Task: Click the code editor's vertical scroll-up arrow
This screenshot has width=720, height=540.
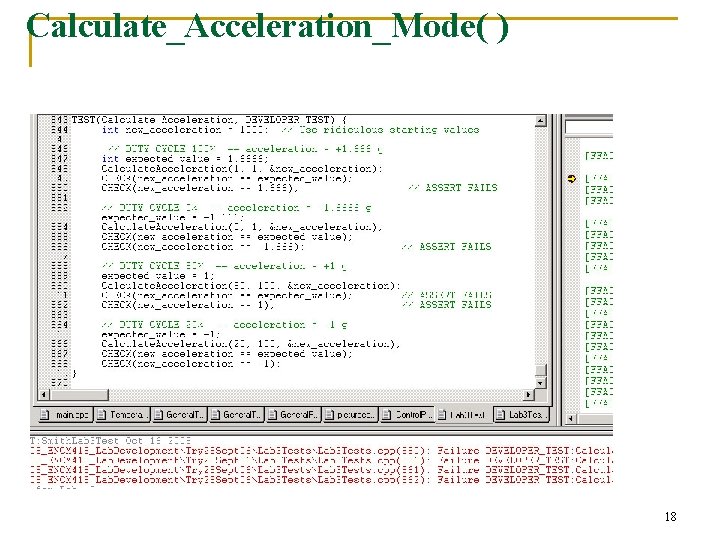Action: click(x=541, y=121)
